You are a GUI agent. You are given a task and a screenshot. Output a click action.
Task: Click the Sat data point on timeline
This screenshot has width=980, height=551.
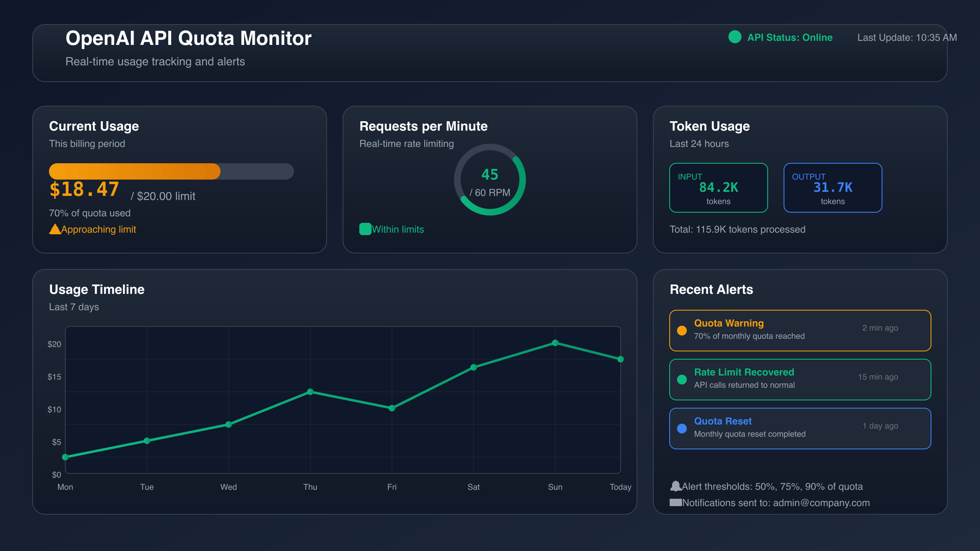474,367
